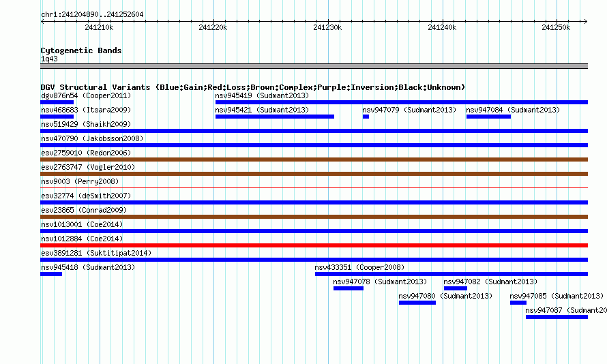Viewport: 607px width, 364px height.
Task: Click the nsv433351 (Cooper2008) label
Action: pyautogui.click(x=359, y=267)
